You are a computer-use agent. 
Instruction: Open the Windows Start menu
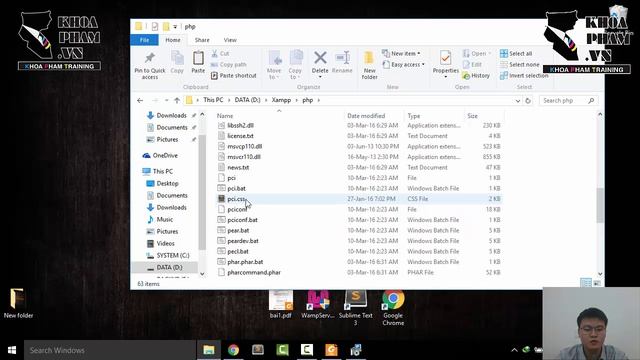12,350
